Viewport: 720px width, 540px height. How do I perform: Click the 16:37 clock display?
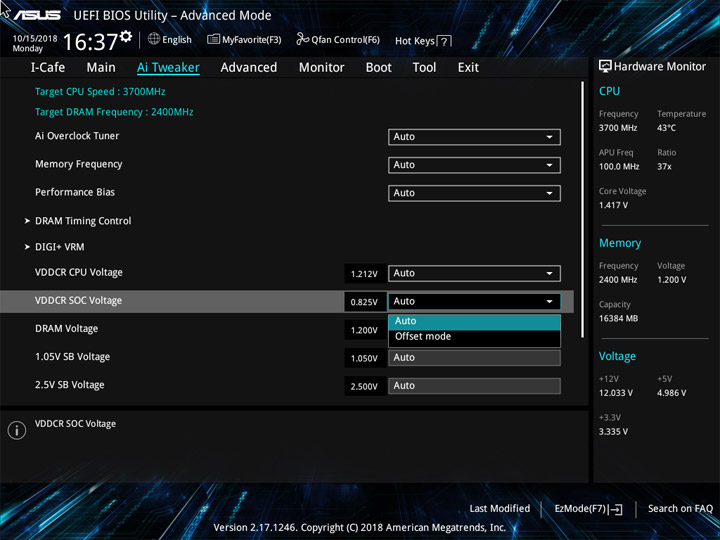[90, 42]
